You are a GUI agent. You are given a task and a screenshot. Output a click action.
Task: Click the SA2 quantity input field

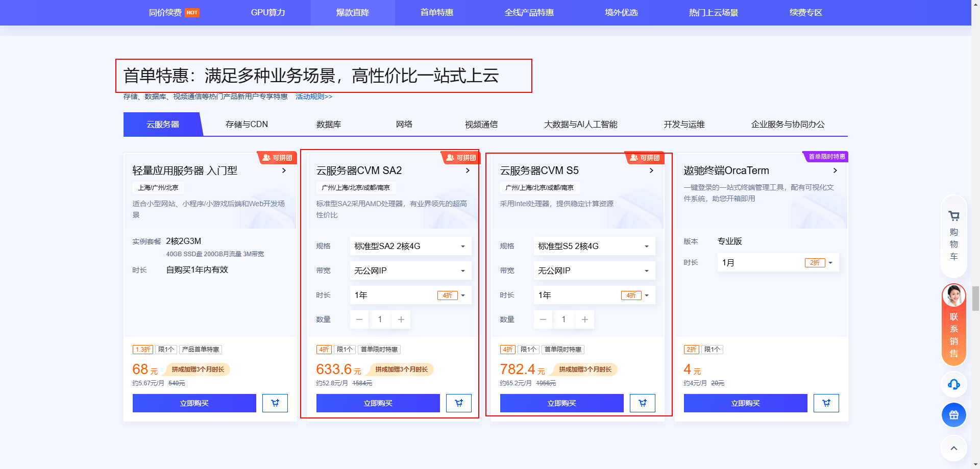point(380,319)
